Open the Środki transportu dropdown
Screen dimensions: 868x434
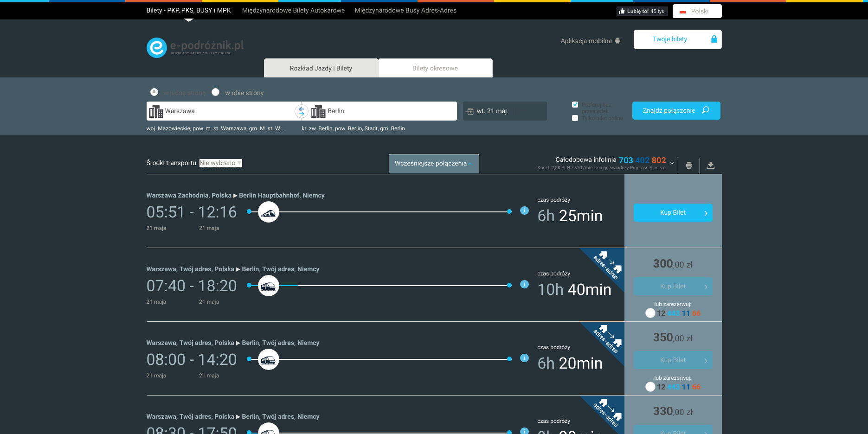coord(221,163)
